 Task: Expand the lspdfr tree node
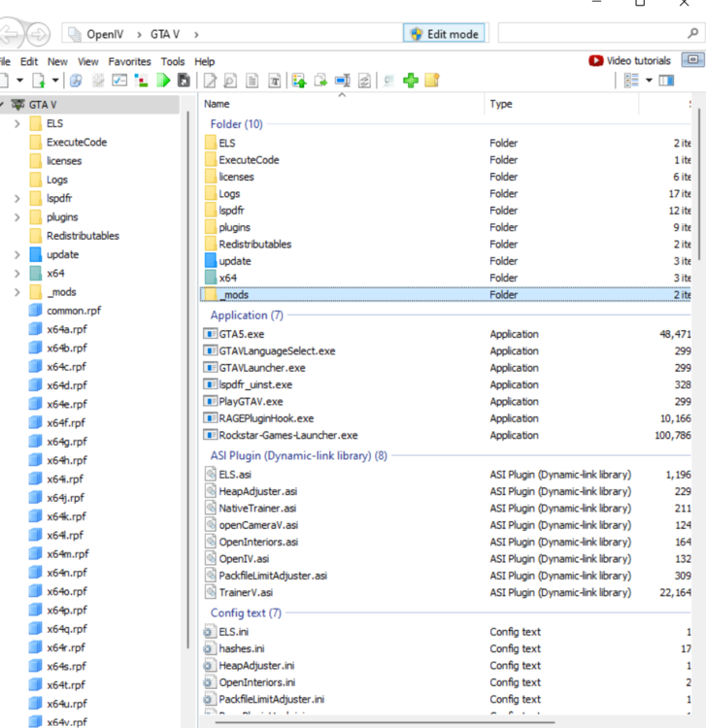tap(17, 198)
